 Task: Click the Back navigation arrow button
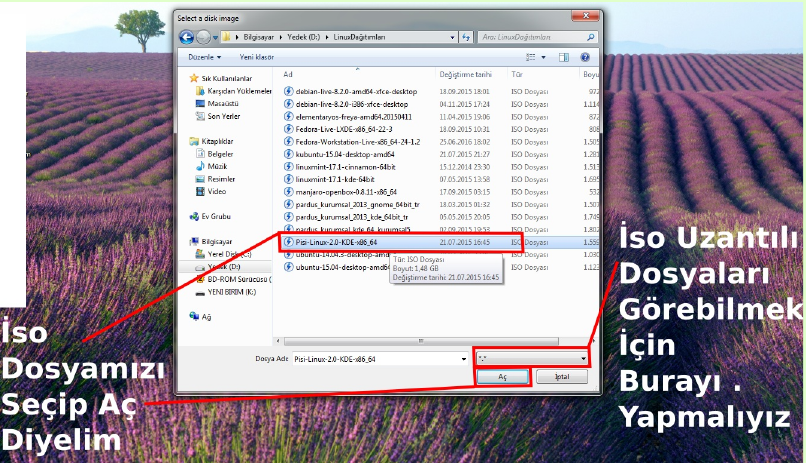(x=186, y=37)
